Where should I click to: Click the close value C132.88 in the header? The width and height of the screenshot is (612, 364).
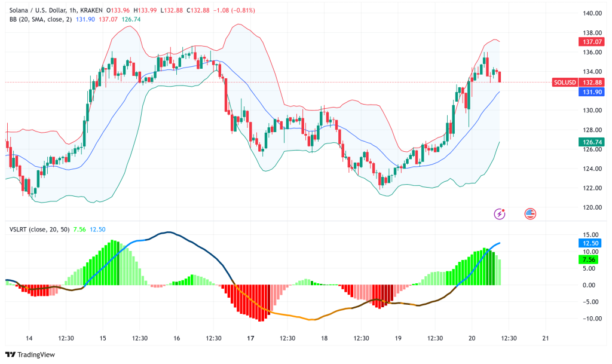tap(198, 11)
